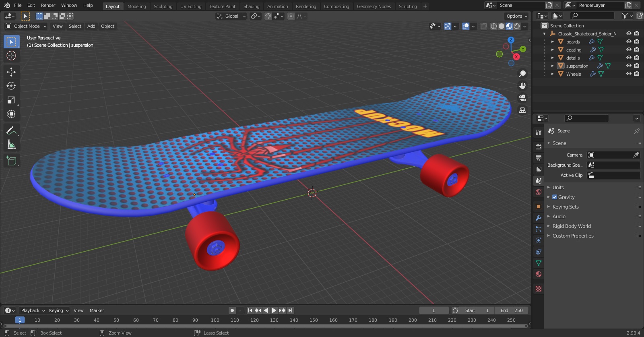Screen dimensions: 644x337
Task: Activate the Transform tool
Action: [x=11, y=114]
